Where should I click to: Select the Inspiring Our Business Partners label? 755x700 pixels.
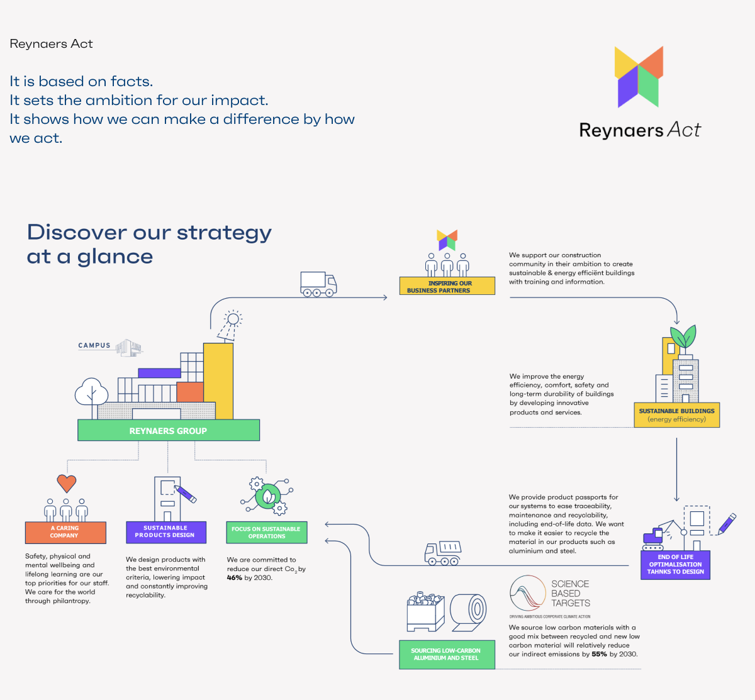pyautogui.click(x=447, y=286)
